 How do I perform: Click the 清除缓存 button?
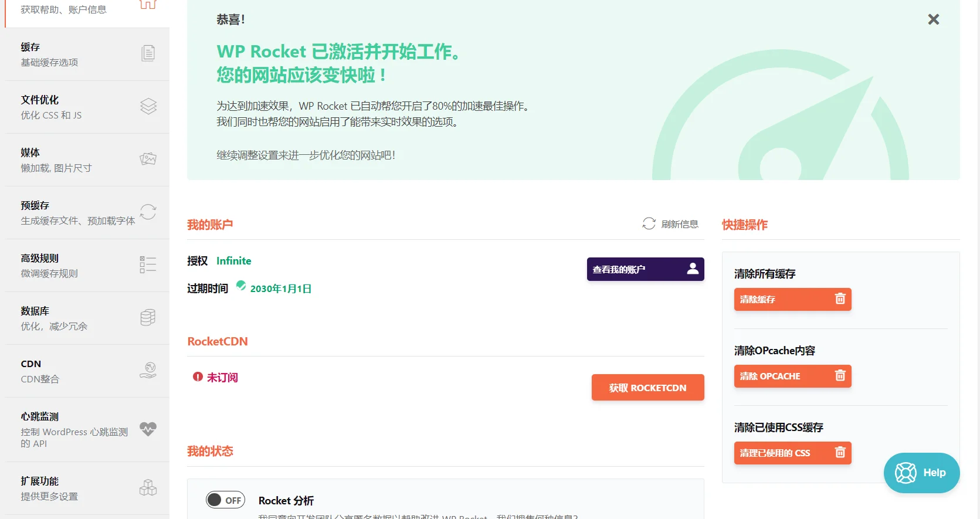tap(792, 299)
